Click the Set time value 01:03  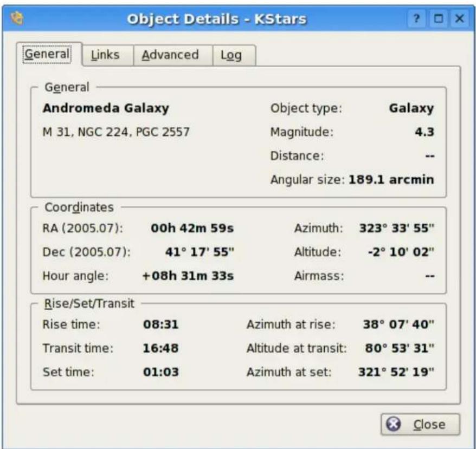point(160,372)
